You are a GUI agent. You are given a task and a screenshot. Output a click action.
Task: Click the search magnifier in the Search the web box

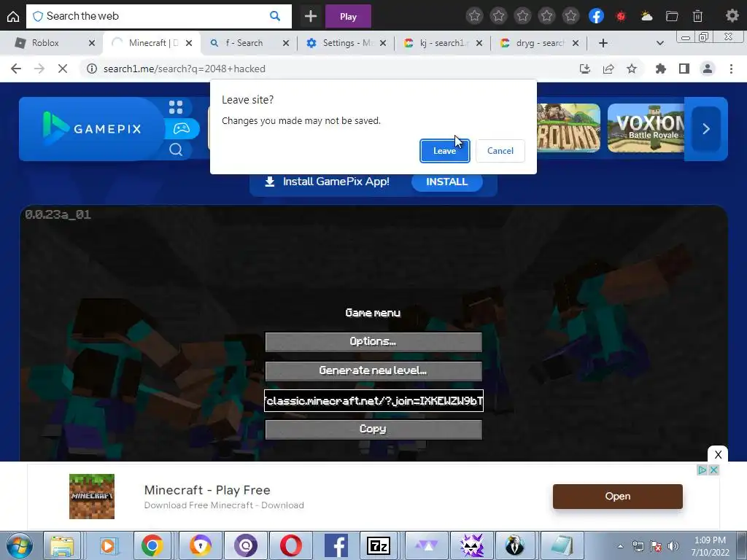[275, 16]
